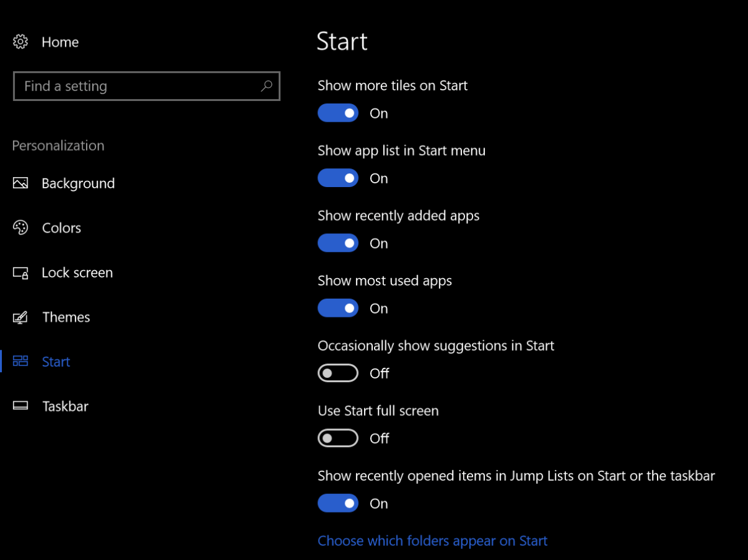Select the Themes brush icon
The width and height of the screenshot is (748, 560).
[21, 317]
